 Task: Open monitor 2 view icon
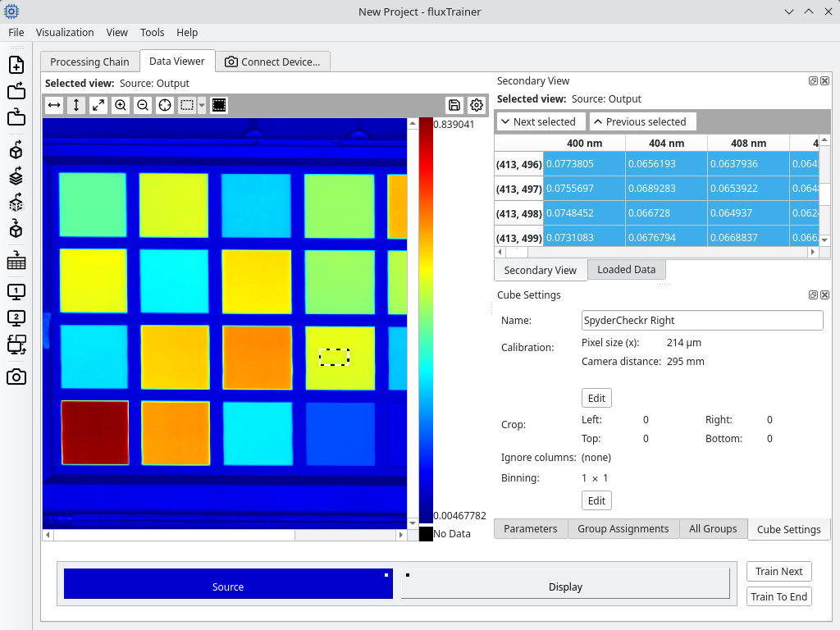(x=16, y=318)
